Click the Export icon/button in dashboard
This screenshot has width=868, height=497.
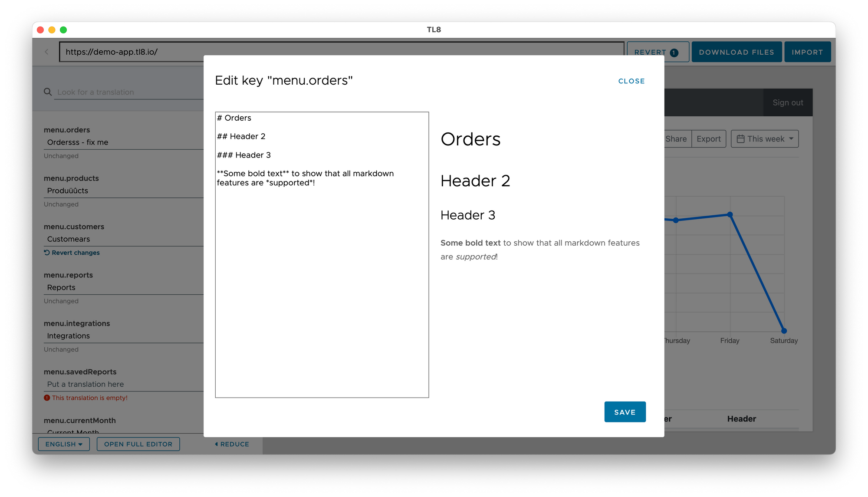click(x=708, y=139)
